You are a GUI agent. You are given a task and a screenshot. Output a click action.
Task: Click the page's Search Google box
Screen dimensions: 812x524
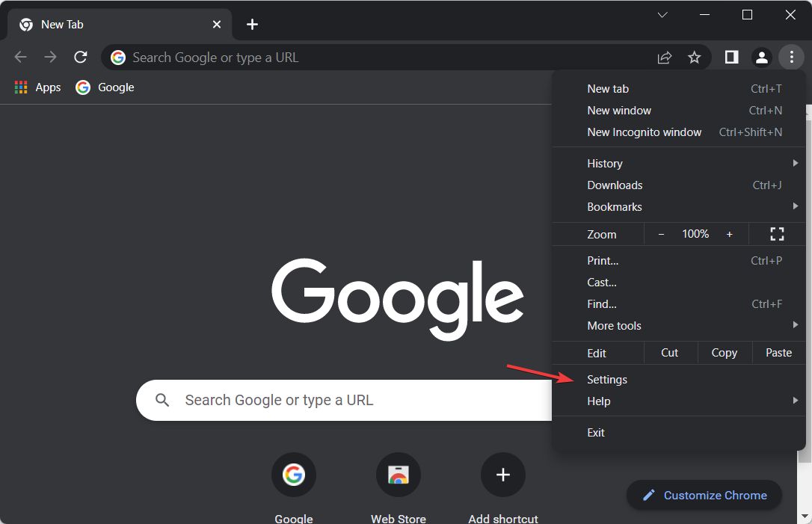click(344, 400)
